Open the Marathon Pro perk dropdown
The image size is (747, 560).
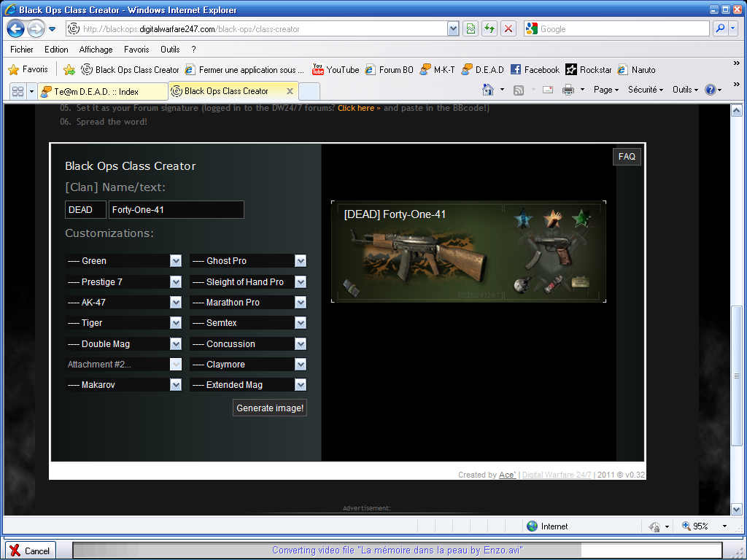click(248, 303)
